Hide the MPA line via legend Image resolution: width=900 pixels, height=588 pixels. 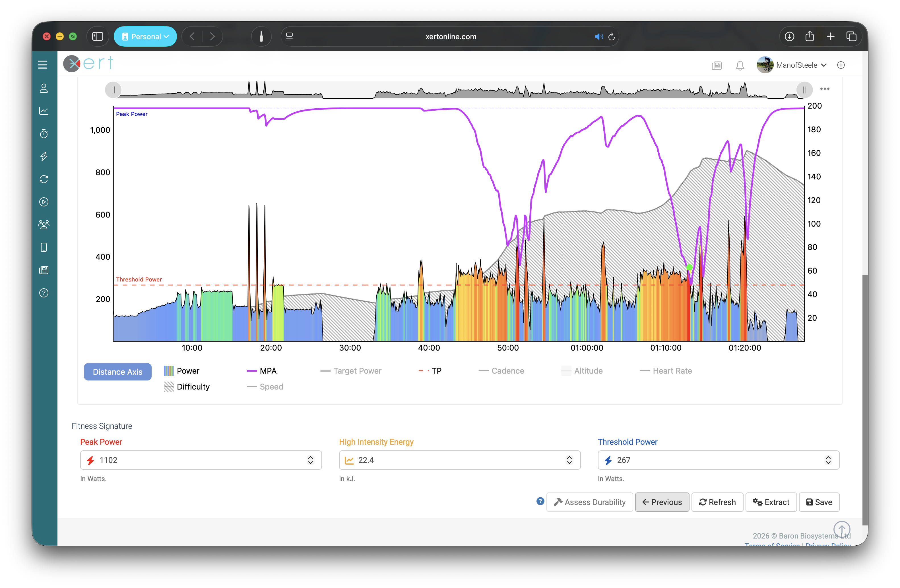262,371
